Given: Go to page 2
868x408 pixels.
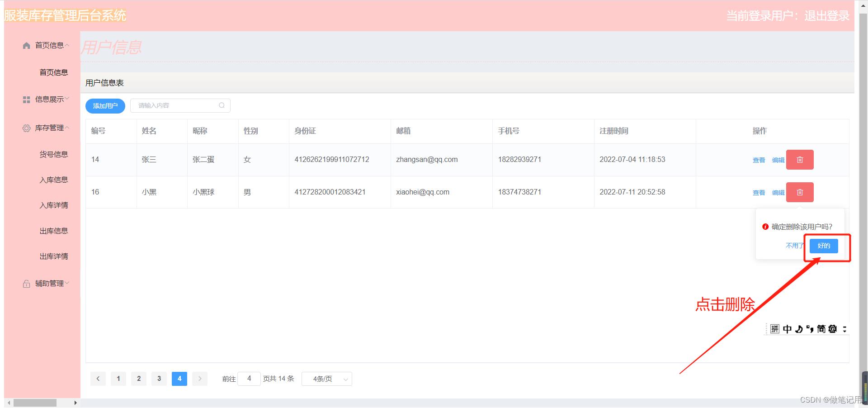Looking at the screenshot, I should point(139,379).
